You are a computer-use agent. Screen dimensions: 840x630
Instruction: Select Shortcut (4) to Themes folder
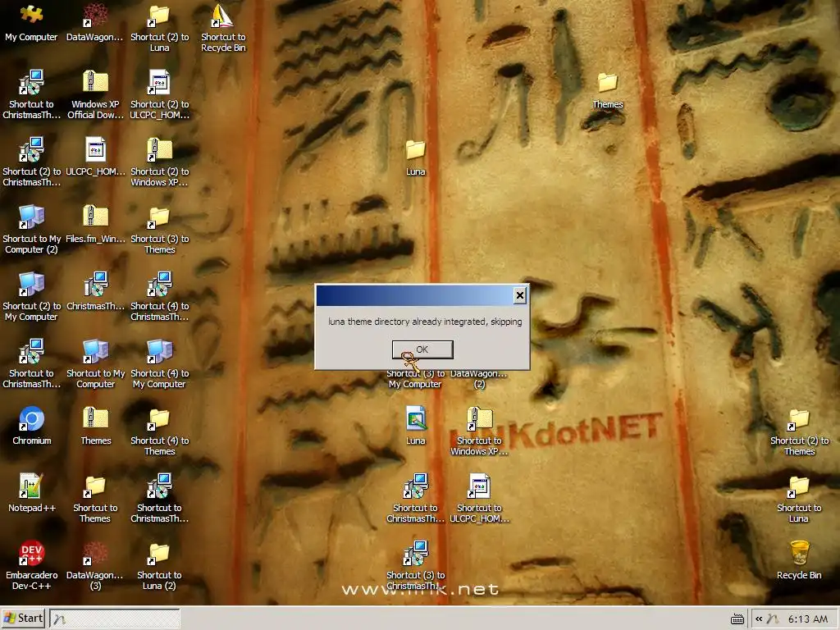[160, 431]
